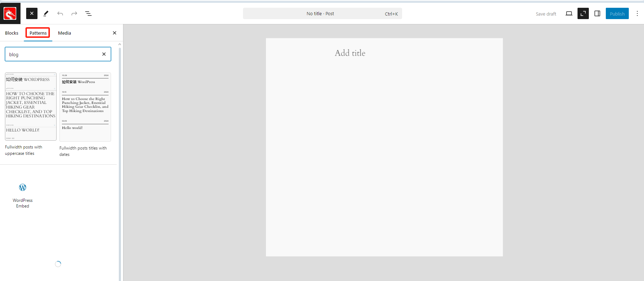Click the Redo arrow
The height and width of the screenshot is (281, 644).
[x=74, y=14]
